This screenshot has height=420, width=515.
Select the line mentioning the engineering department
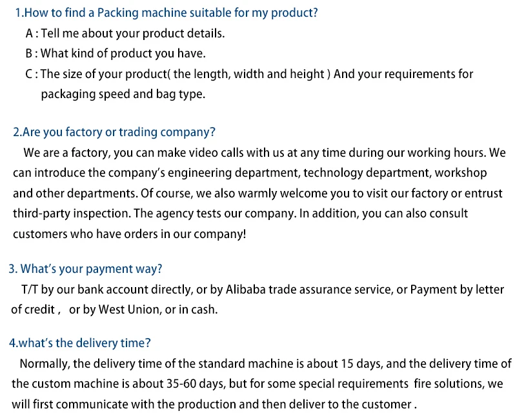coord(250,173)
